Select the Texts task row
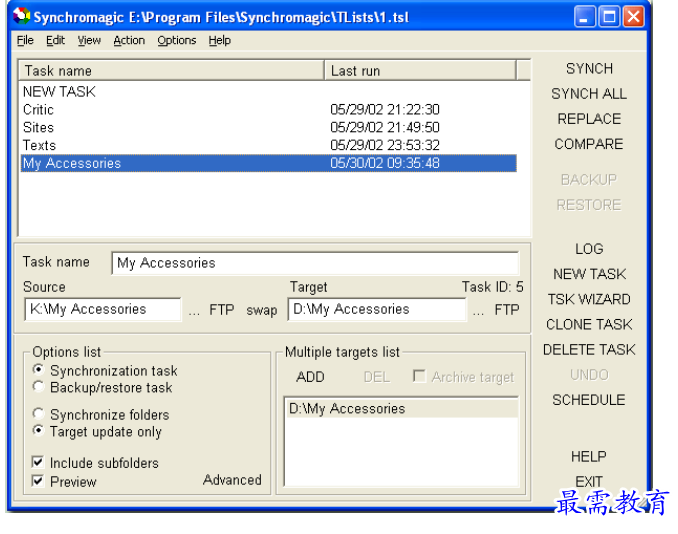 coord(268,145)
